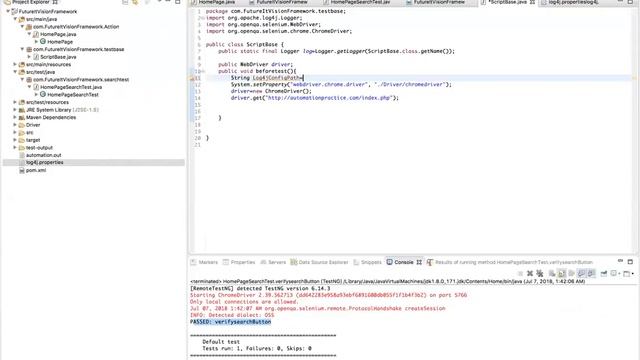
Task: Click the testbase package icon in tree
Action: point(29,49)
